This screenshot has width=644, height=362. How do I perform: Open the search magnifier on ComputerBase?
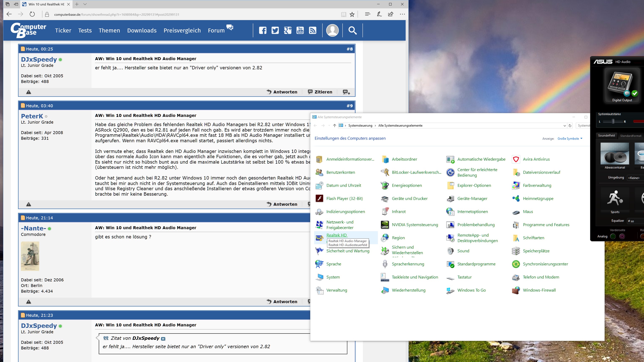[x=352, y=30]
